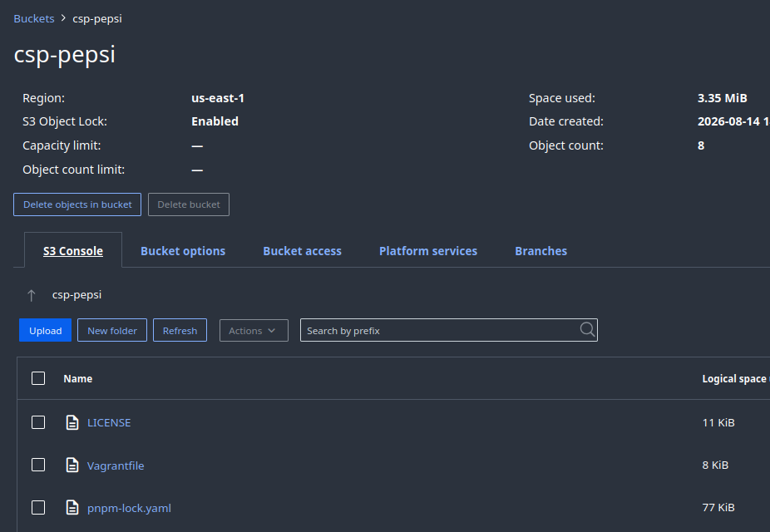Open the Platform services tab
The width and height of the screenshot is (770, 532).
pyautogui.click(x=427, y=251)
